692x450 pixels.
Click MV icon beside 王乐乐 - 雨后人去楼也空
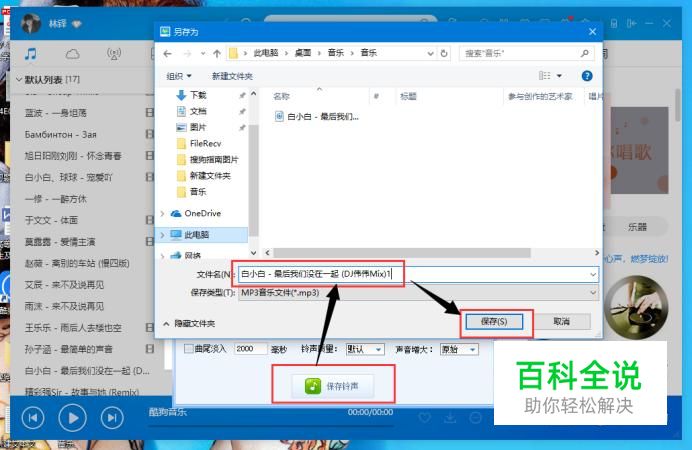tap(150, 328)
